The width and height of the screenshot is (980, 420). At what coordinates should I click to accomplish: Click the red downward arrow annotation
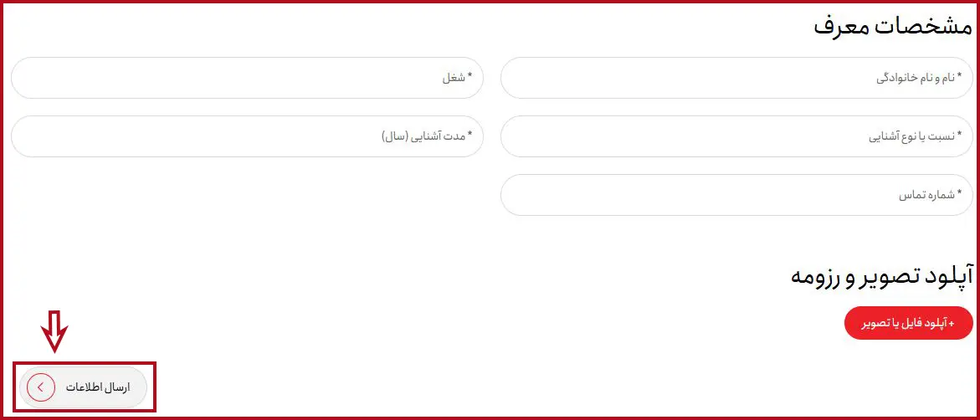[x=54, y=332]
